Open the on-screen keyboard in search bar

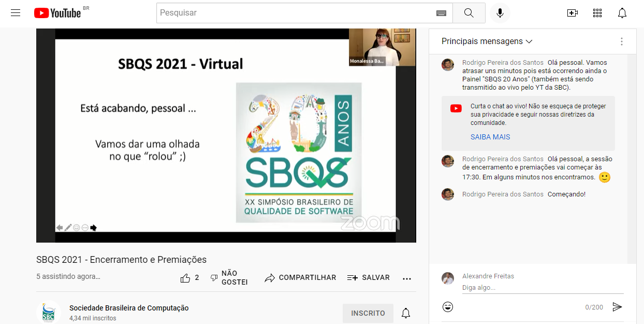[441, 13]
